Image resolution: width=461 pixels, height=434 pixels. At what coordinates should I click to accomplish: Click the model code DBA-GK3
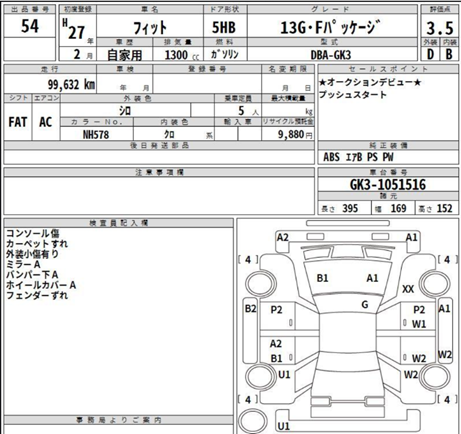[331, 55]
